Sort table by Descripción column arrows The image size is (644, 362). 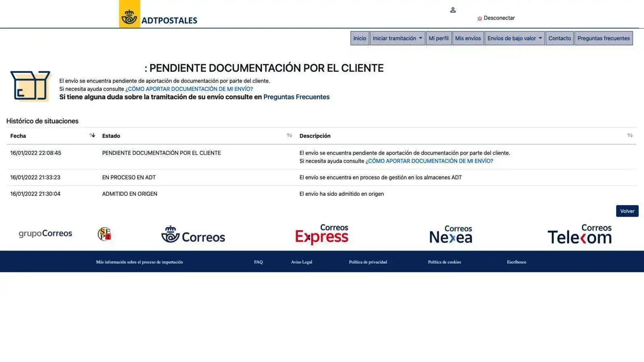pyautogui.click(x=630, y=135)
